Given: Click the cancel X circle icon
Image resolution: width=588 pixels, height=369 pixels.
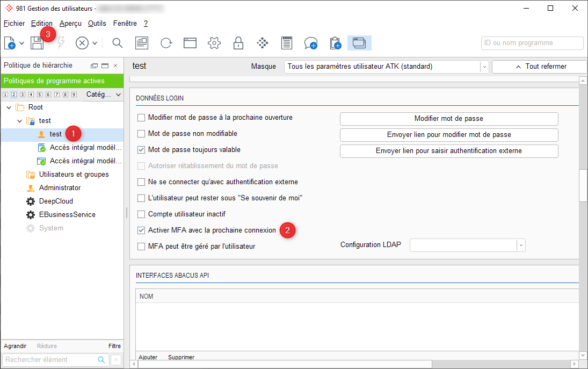Looking at the screenshot, I should tap(82, 43).
